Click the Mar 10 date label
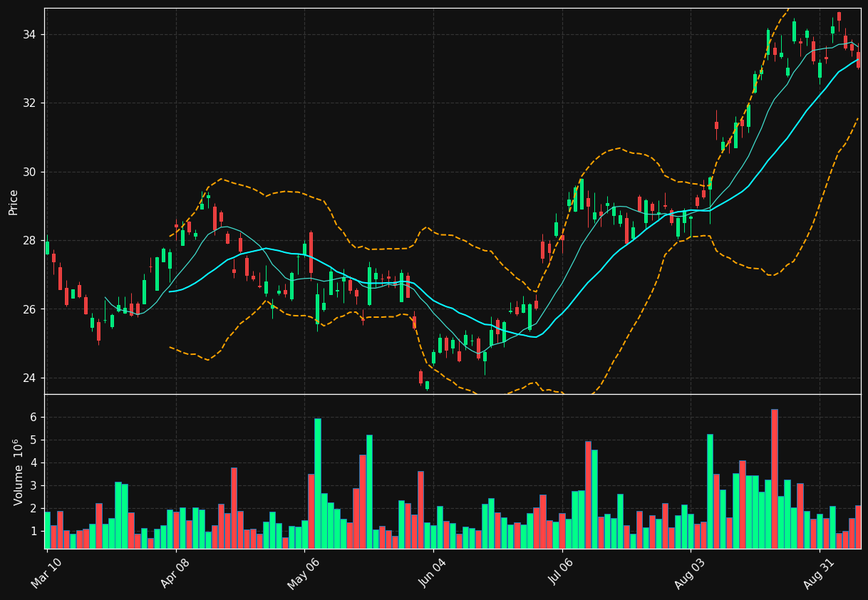The image size is (868, 600). click(46, 572)
